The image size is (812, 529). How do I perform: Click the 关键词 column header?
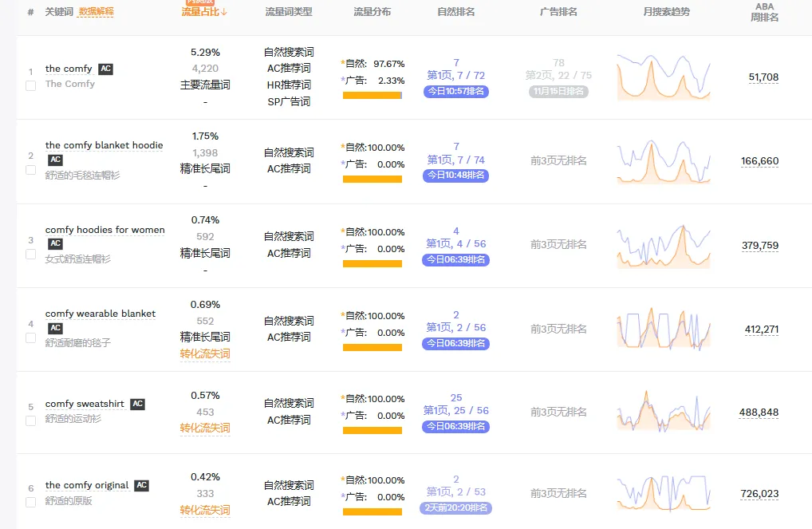(59, 11)
